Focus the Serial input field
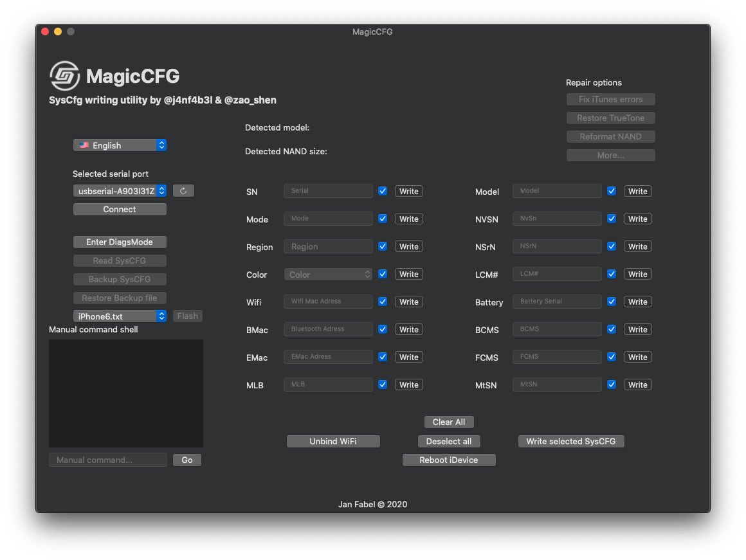The image size is (746, 560). click(328, 191)
